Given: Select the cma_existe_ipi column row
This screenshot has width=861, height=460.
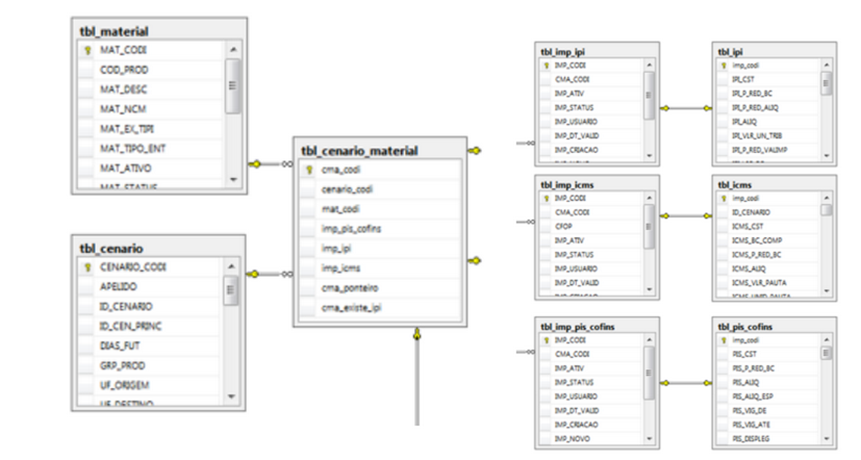Looking at the screenshot, I should (x=380, y=308).
